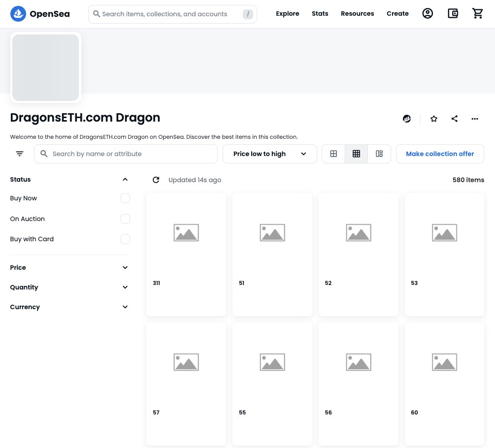Focus the Search by name or attribute field
This screenshot has height=448, width=495.
click(x=126, y=154)
